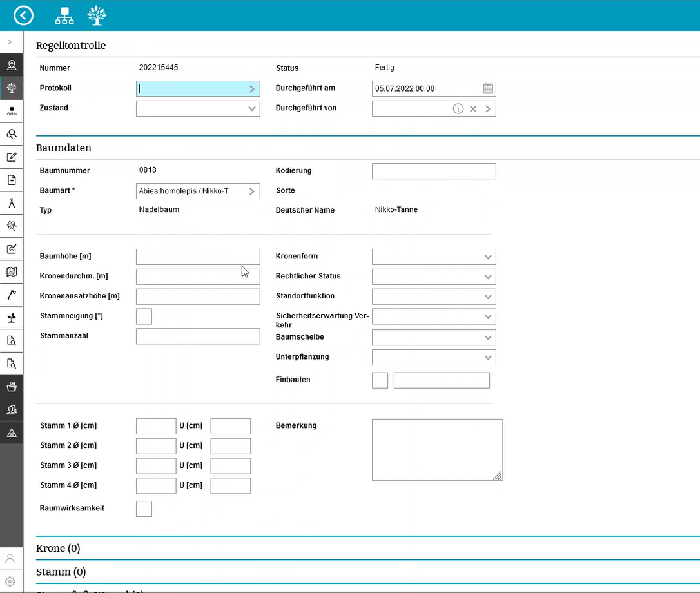Toggle the Stammneigung checkbox
The height and width of the screenshot is (593, 700).
[x=144, y=316]
